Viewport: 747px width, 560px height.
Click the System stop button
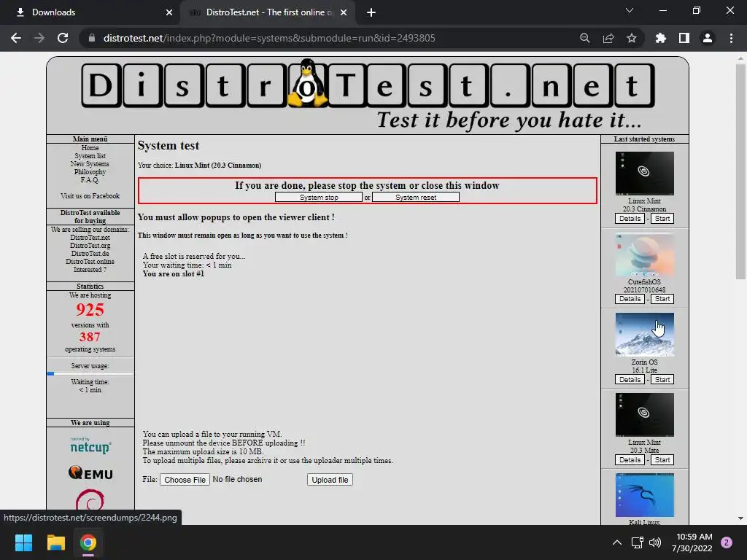[319, 197]
